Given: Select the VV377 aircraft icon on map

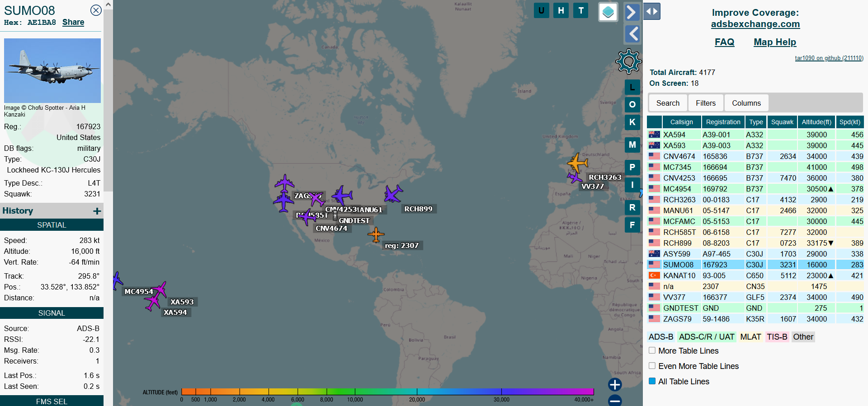Looking at the screenshot, I should (574, 177).
